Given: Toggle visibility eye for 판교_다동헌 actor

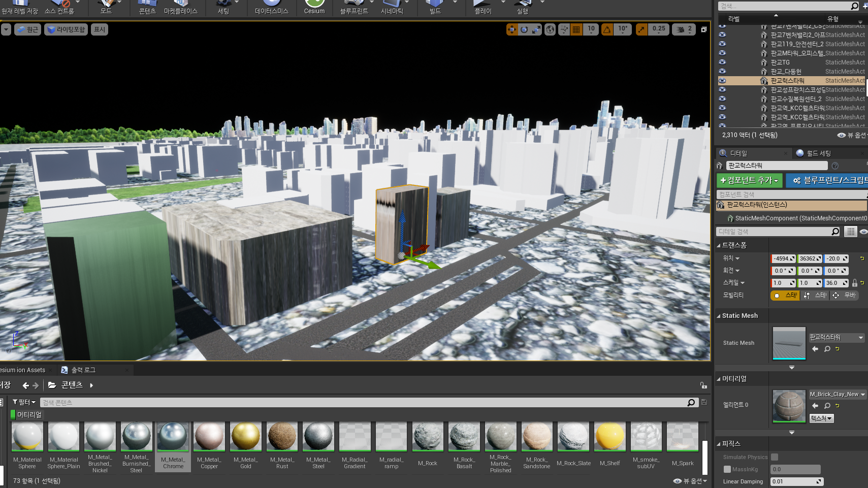Looking at the screenshot, I should coord(722,72).
